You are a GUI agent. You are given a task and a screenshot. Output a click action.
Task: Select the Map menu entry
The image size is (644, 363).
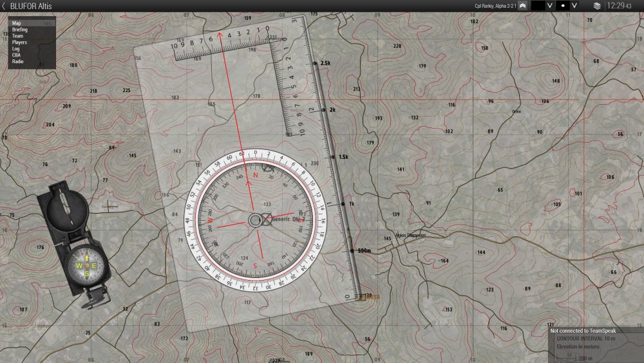pyautogui.click(x=17, y=23)
